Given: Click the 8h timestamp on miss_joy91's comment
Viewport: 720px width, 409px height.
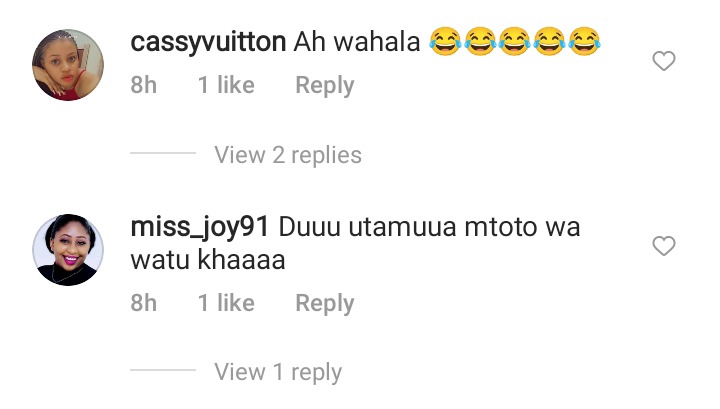Looking at the screenshot, I should 144,303.
